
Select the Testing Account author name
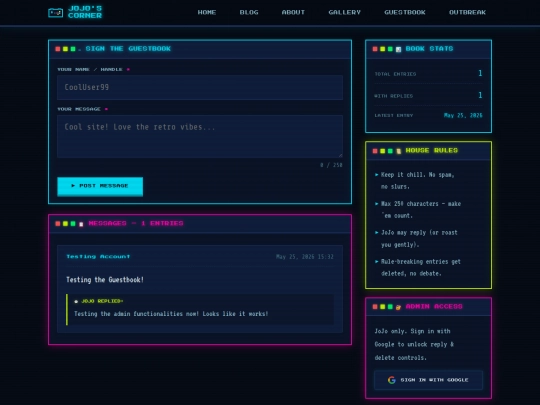click(98, 257)
